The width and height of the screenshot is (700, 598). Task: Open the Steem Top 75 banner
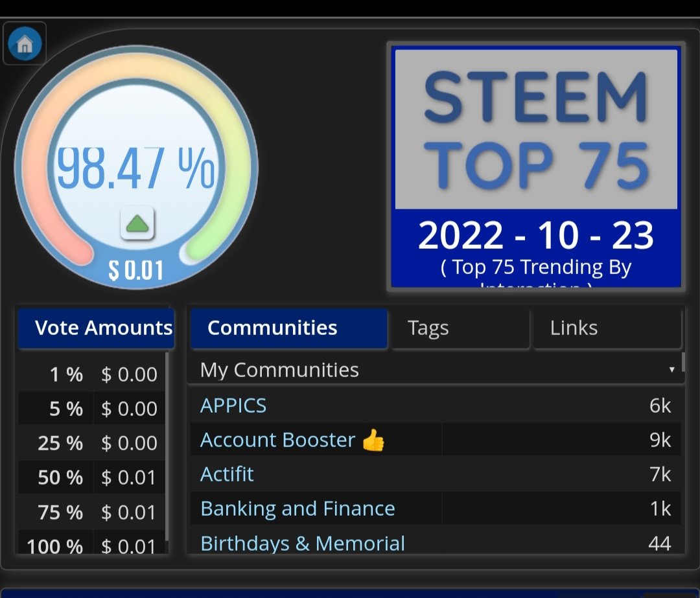[536, 167]
